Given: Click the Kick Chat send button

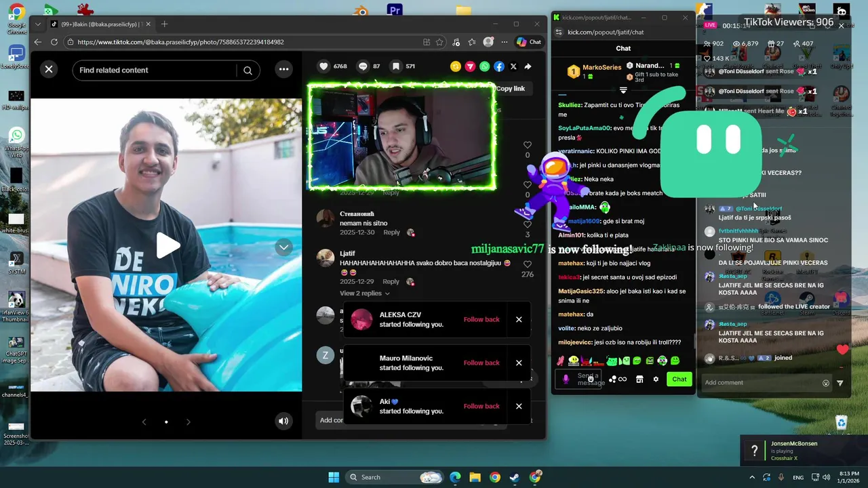Looking at the screenshot, I should (x=679, y=380).
